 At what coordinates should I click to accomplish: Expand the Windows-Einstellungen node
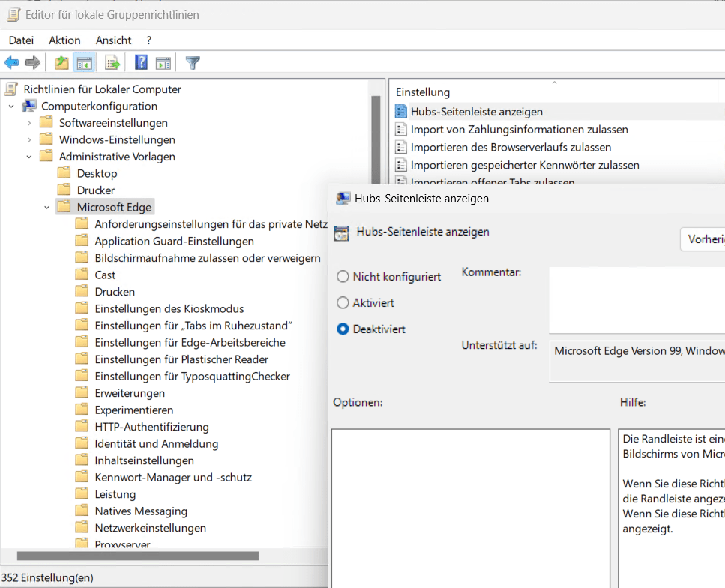29,139
